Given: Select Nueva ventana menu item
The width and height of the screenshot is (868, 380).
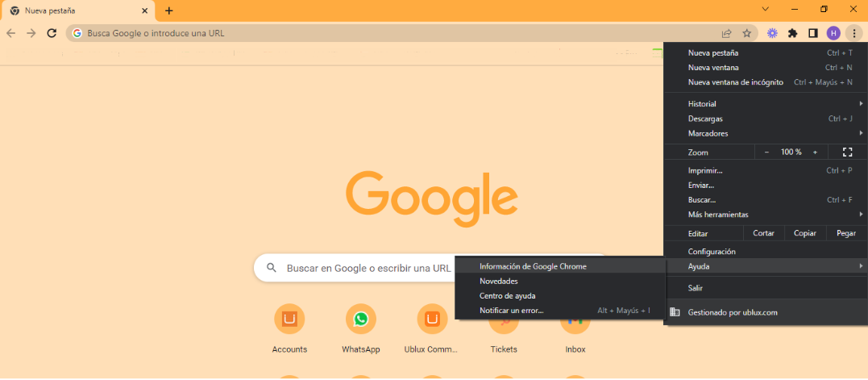Looking at the screenshot, I should [x=765, y=68].
